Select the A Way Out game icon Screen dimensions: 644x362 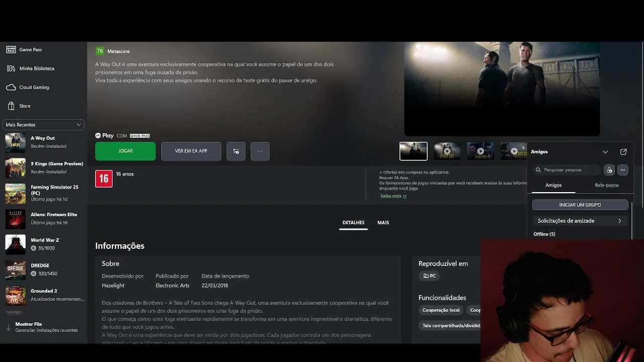pyautogui.click(x=15, y=142)
